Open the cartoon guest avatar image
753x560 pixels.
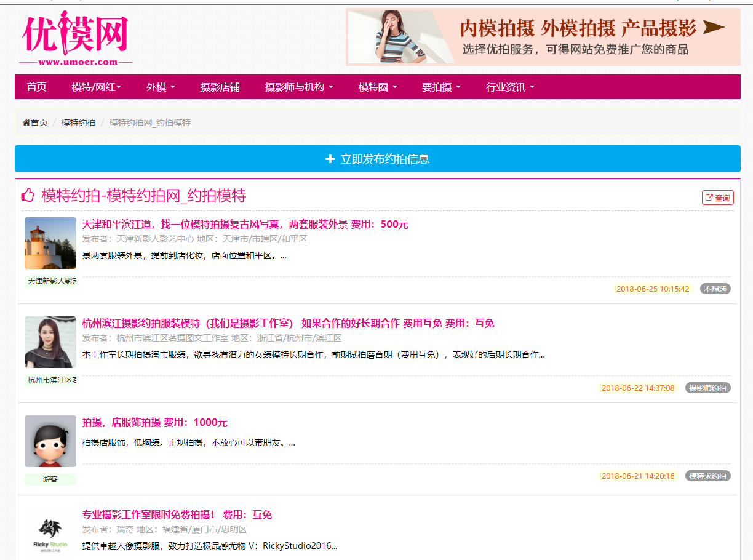(50, 441)
